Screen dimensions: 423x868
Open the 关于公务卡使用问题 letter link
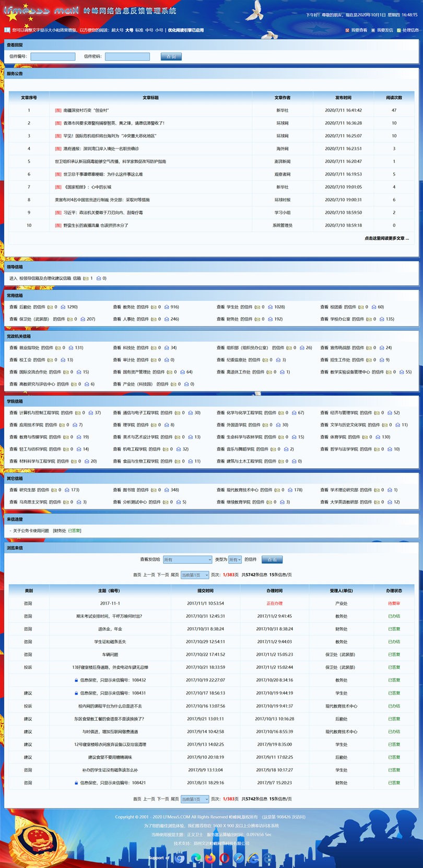(31, 531)
